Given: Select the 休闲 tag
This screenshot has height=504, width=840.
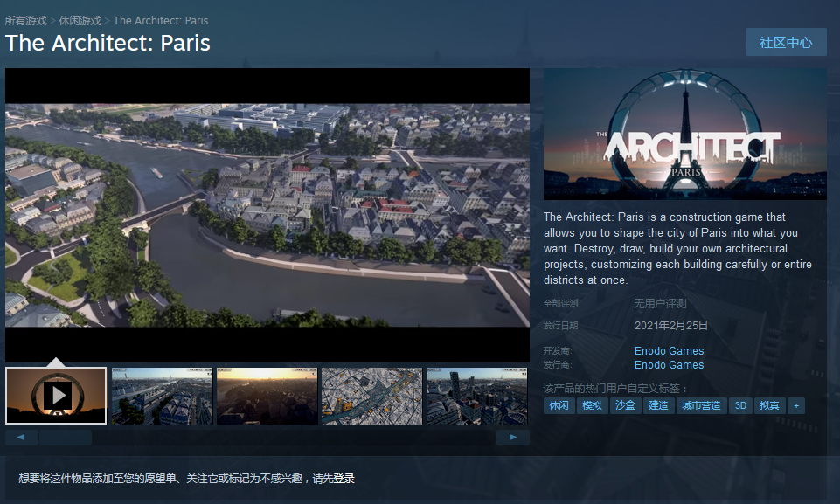Looking at the screenshot, I should 559,405.
